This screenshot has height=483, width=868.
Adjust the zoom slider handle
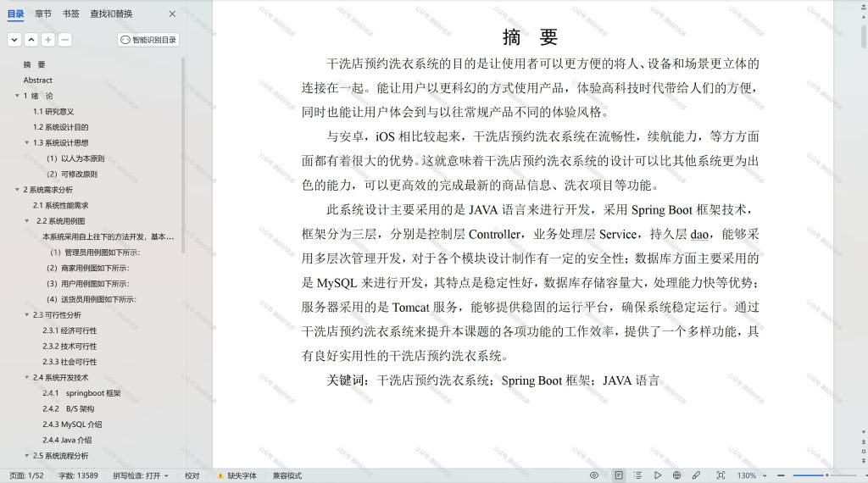(827, 475)
